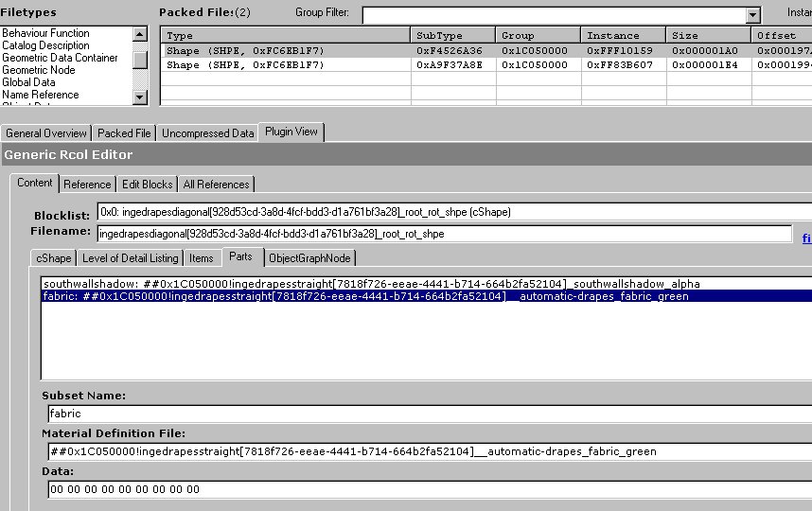The image size is (812, 511).
Task: Select Geometric Data Container filetype
Action: 60,58
